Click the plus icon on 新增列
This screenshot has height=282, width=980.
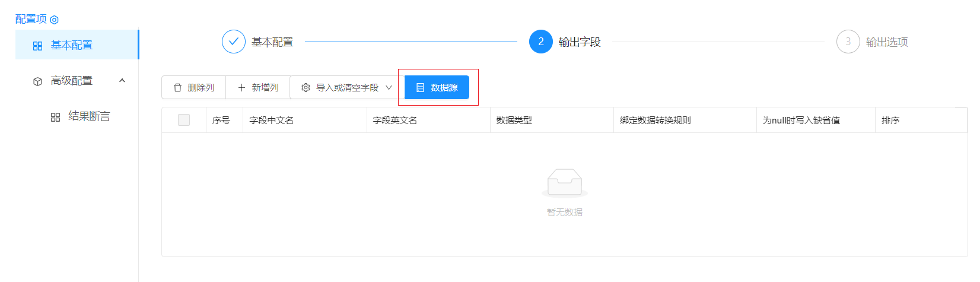[x=241, y=88]
